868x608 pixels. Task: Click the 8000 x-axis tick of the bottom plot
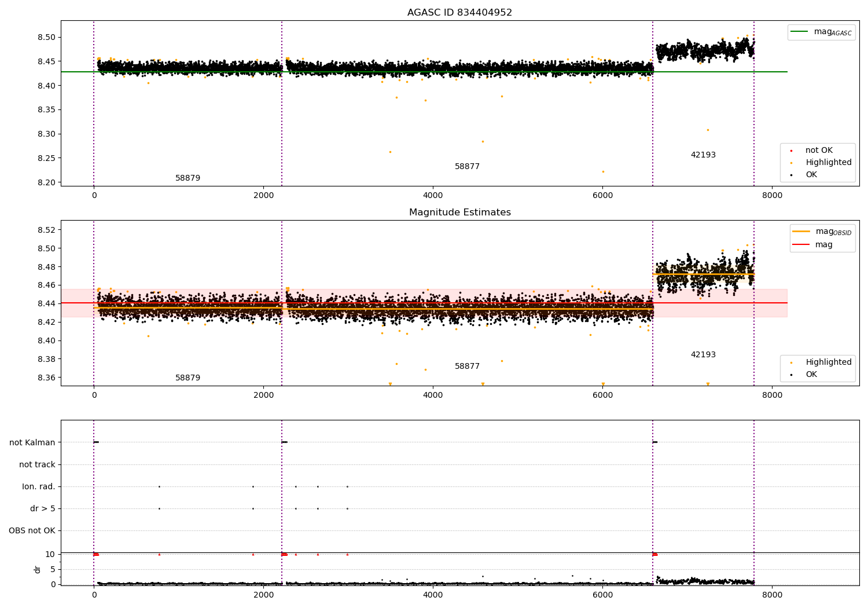(x=772, y=595)
